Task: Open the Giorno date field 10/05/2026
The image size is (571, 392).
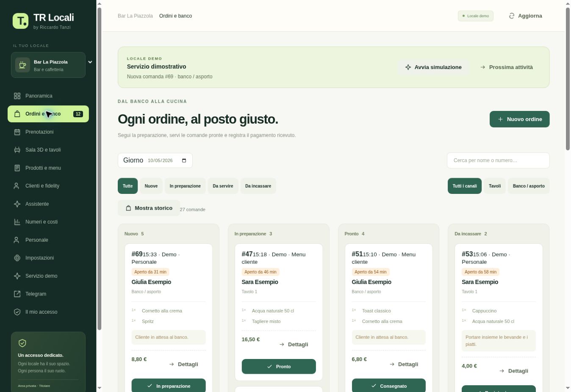Action: tap(155, 160)
